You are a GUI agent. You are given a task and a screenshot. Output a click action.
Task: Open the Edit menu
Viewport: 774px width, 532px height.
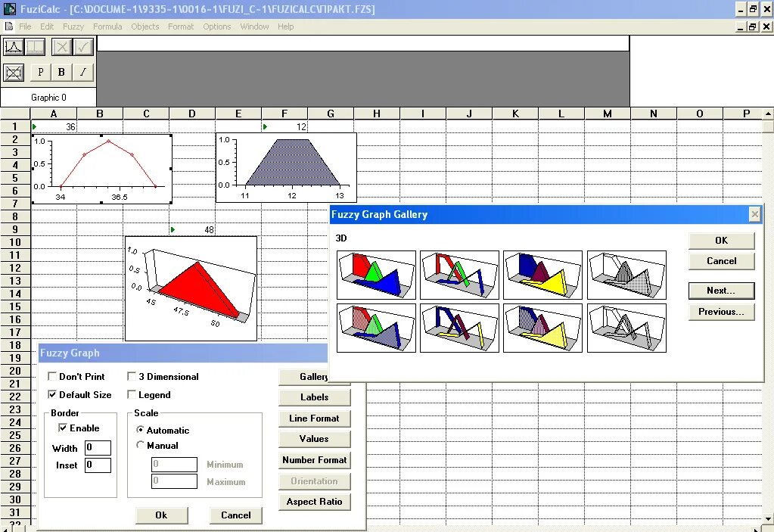point(47,26)
